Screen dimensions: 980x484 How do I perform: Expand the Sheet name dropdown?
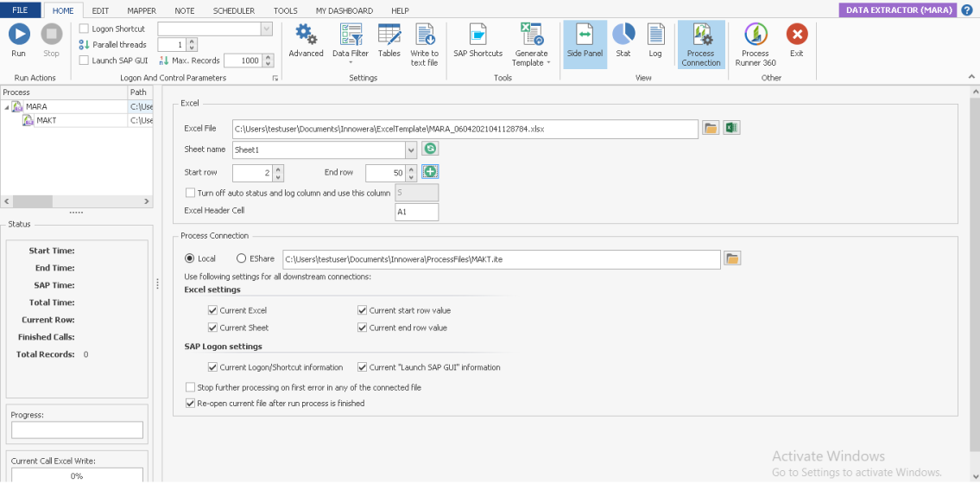click(x=411, y=150)
